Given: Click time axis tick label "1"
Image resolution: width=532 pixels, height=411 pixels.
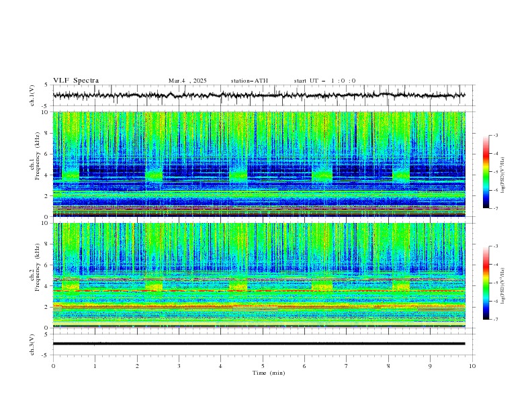Looking at the screenshot, I should [x=95, y=366].
